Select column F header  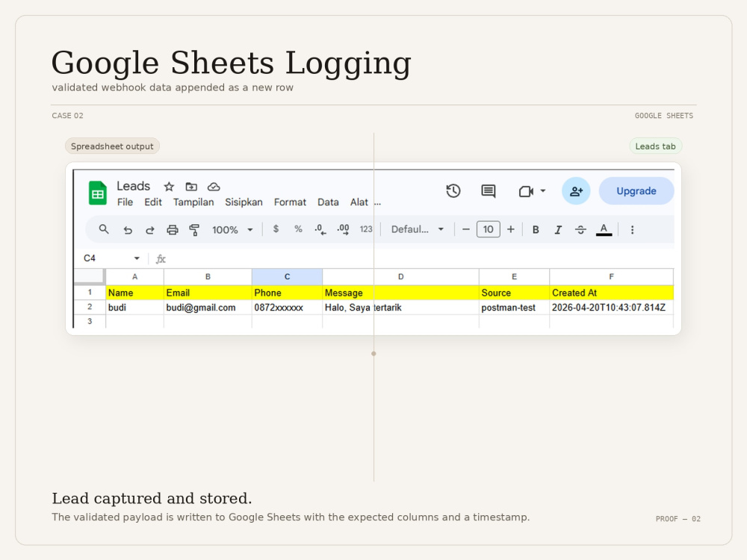(x=611, y=277)
